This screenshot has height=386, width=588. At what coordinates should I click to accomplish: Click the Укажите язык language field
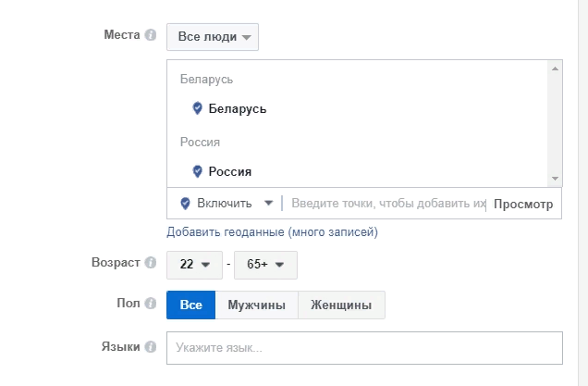pos(364,348)
